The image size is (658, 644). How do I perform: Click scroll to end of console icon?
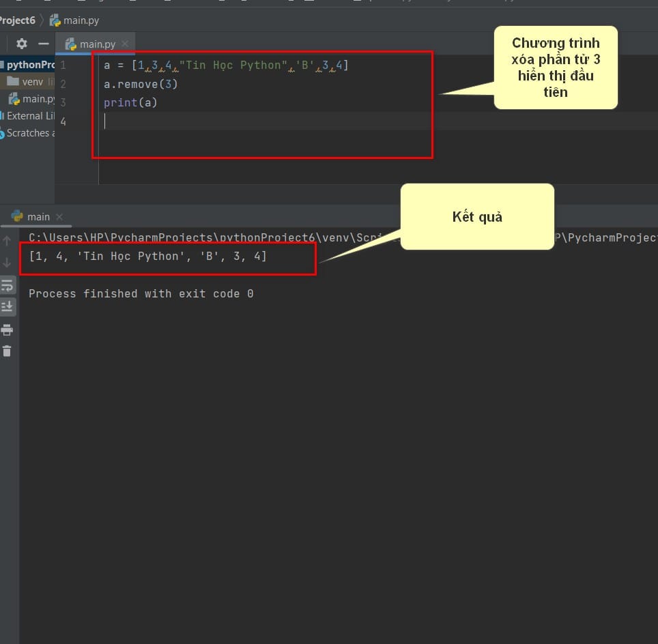pyautogui.click(x=7, y=307)
